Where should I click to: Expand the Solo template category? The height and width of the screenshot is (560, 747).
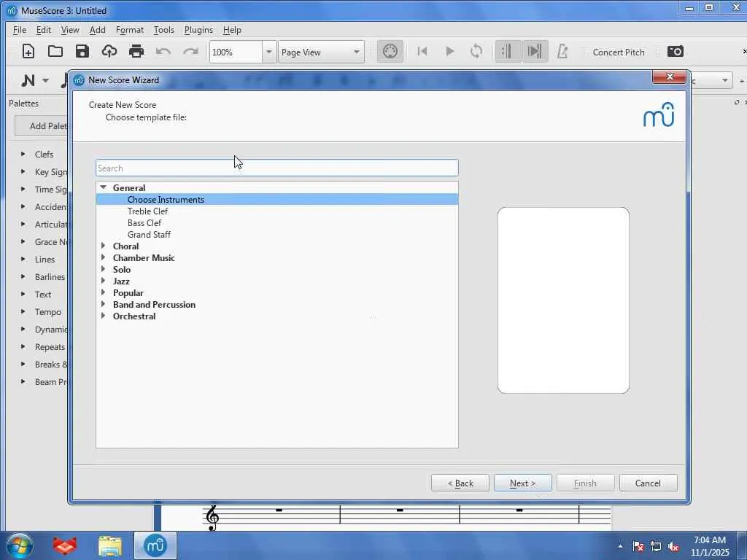pos(103,269)
